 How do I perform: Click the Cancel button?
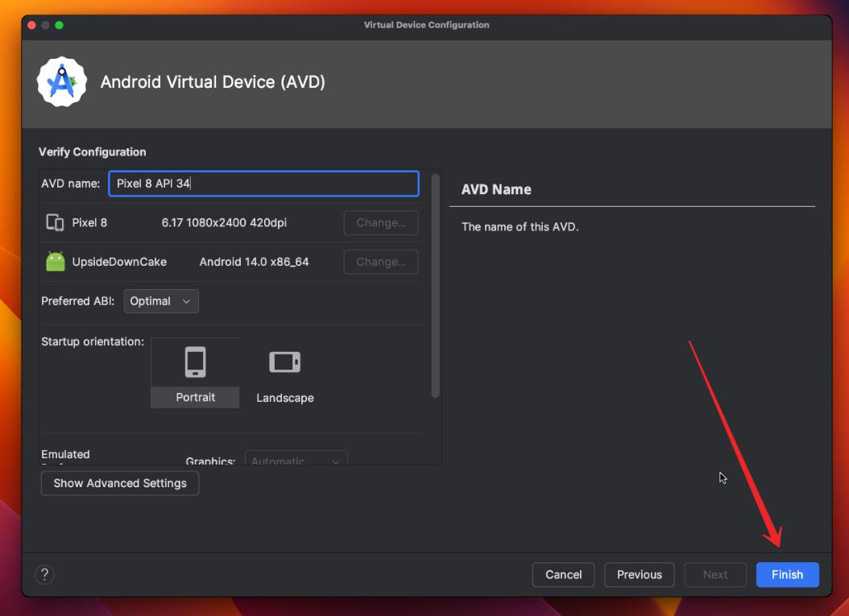click(563, 574)
